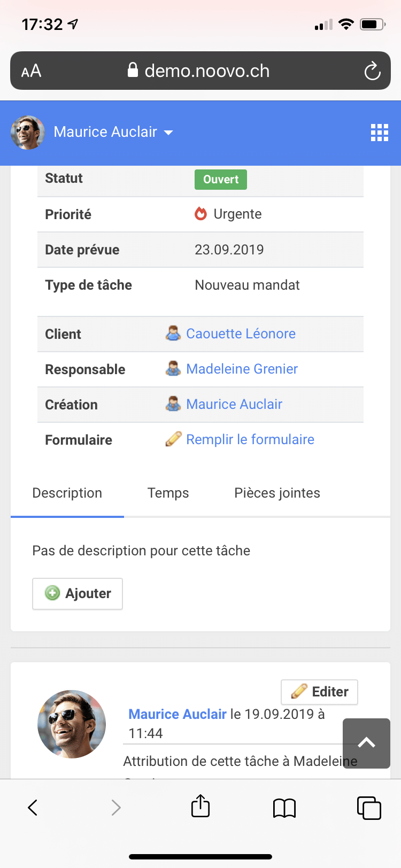
Task: Open Safari tabs overview icon
Action: click(x=368, y=808)
